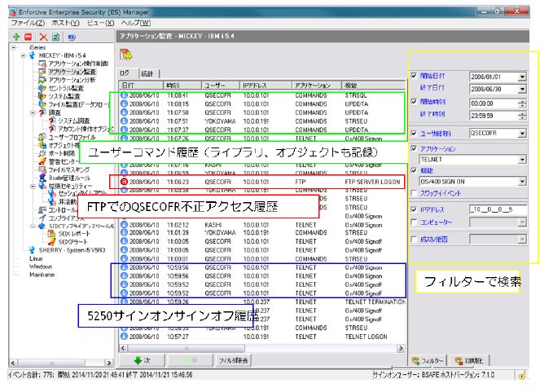Open the ビュー menu
Screen dimensions: 549x392
[x=100, y=23]
